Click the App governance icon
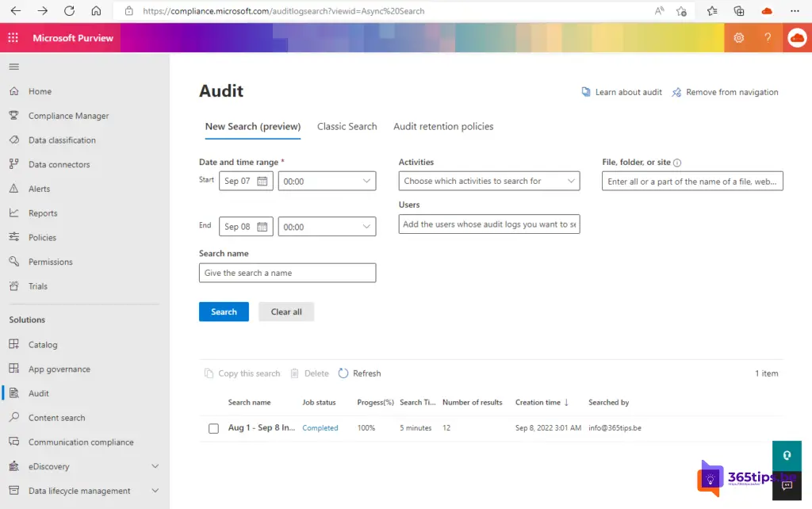This screenshot has height=509, width=812. coord(14,369)
